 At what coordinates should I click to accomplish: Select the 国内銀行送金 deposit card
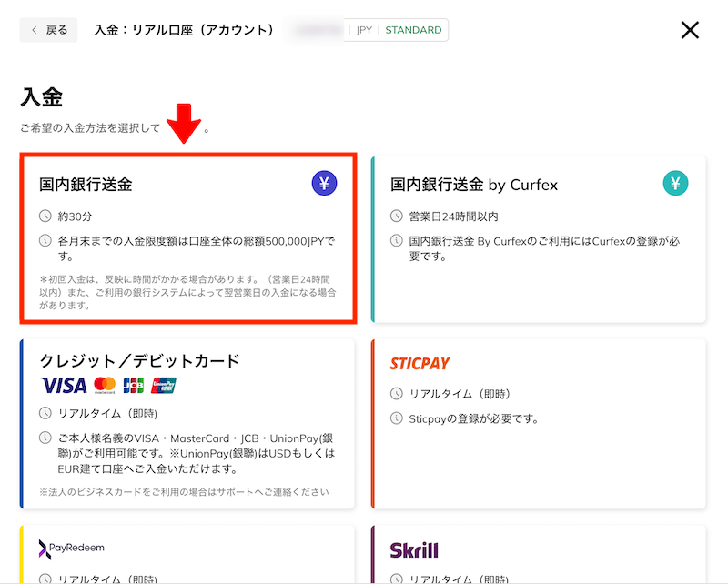coord(188,238)
